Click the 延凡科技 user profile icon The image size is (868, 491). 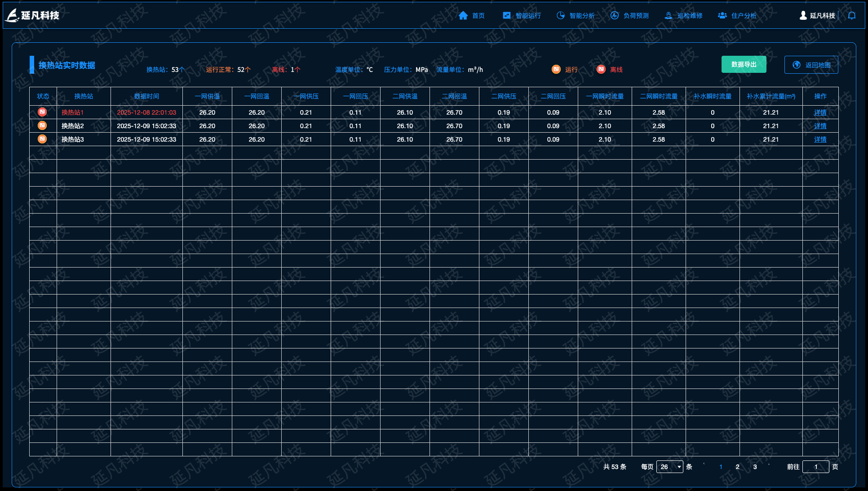click(803, 16)
